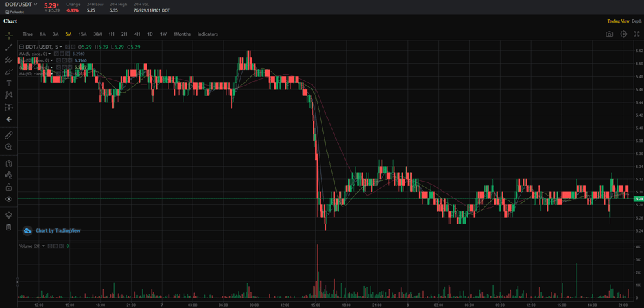Select the 15M timeframe
The width and height of the screenshot is (644, 308).
[82, 34]
